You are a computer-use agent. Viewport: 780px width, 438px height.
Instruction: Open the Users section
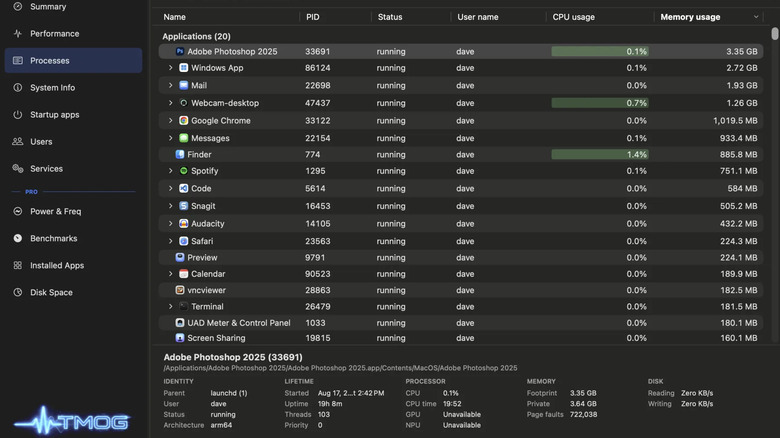[73, 141]
